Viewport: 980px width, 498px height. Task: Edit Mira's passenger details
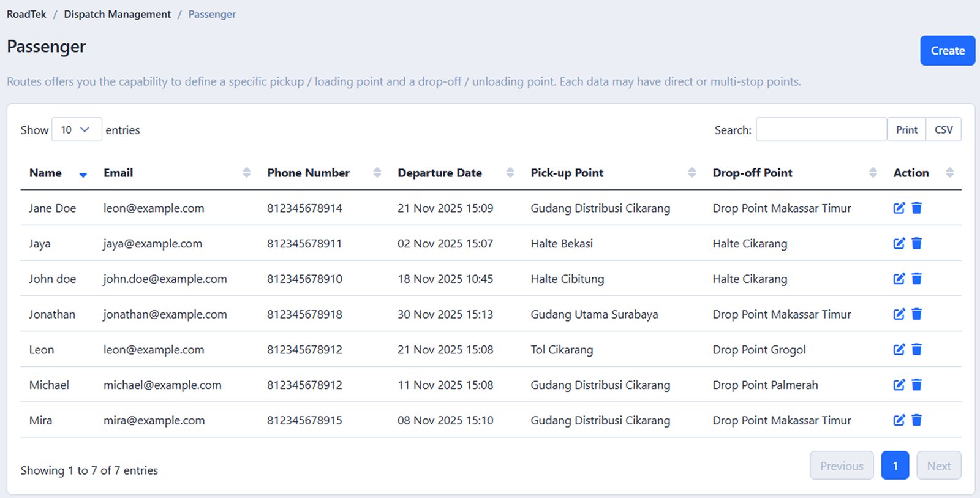click(899, 420)
